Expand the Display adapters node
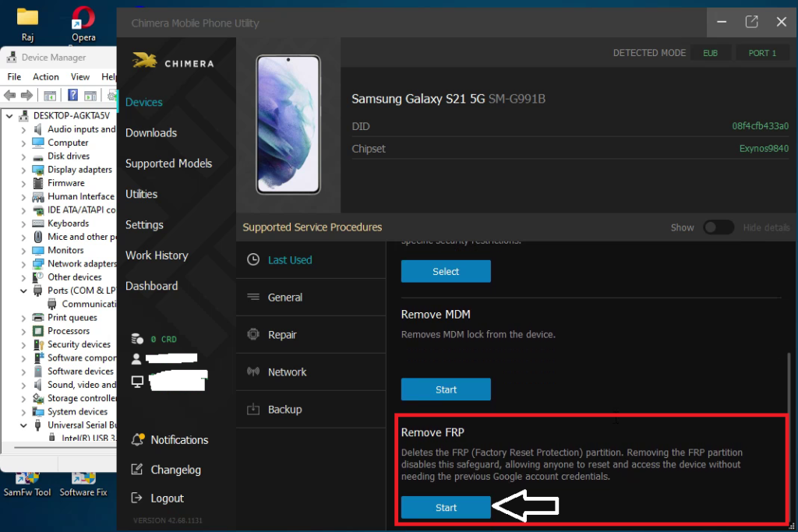Image resolution: width=798 pixels, height=532 pixels. [23, 170]
